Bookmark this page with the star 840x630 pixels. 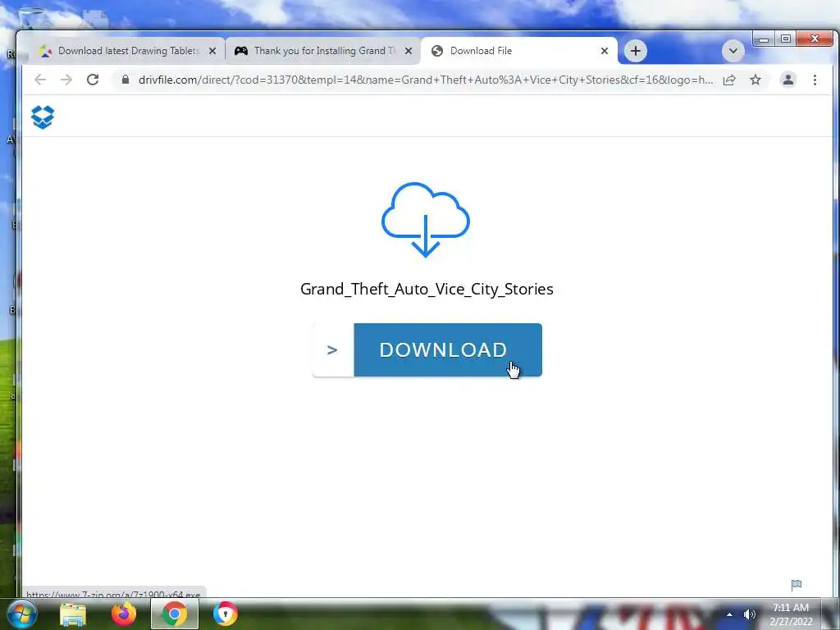click(756, 80)
